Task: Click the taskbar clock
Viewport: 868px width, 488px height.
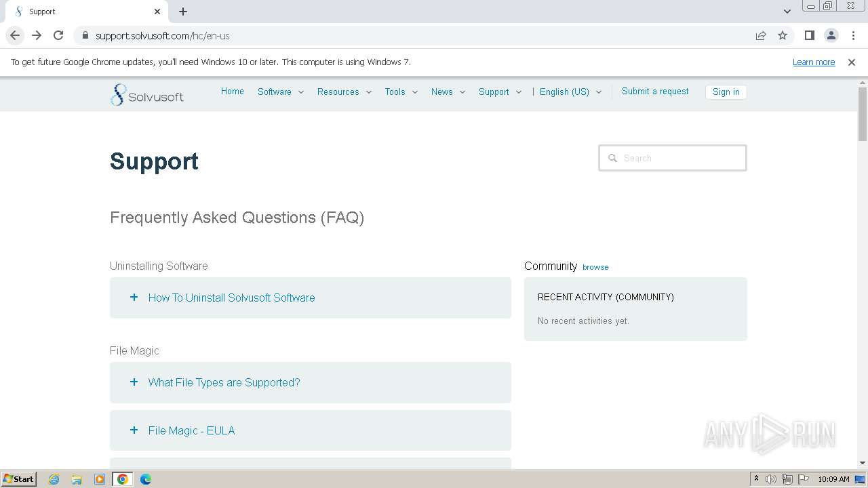Action: [x=833, y=479]
